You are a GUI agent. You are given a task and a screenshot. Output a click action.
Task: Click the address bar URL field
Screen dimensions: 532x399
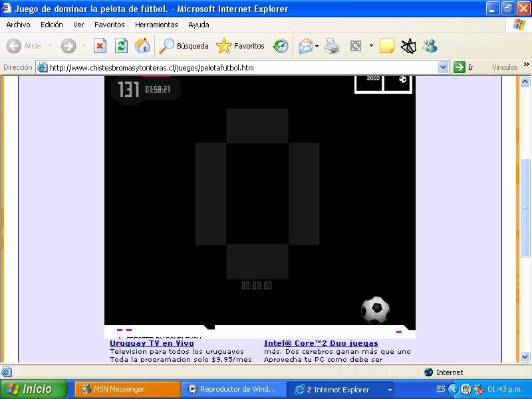pyautogui.click(x=239, y=67)
